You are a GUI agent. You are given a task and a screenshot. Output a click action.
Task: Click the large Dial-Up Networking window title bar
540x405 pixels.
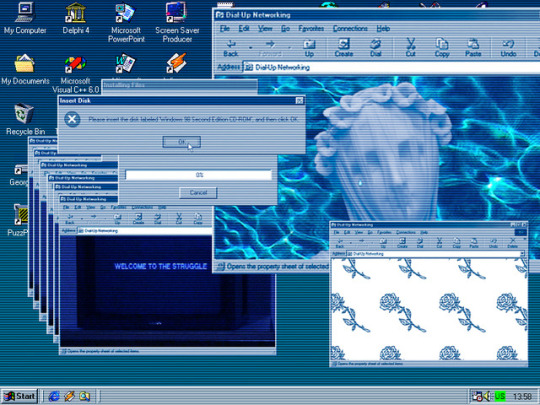pyautogui.click(x=377, y=15)
